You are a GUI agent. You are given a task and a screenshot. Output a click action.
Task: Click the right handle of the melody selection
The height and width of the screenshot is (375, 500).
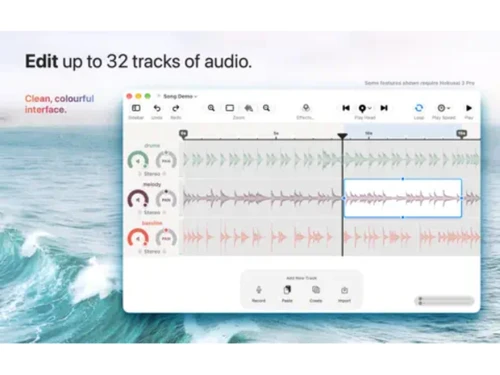coord(462,198)
